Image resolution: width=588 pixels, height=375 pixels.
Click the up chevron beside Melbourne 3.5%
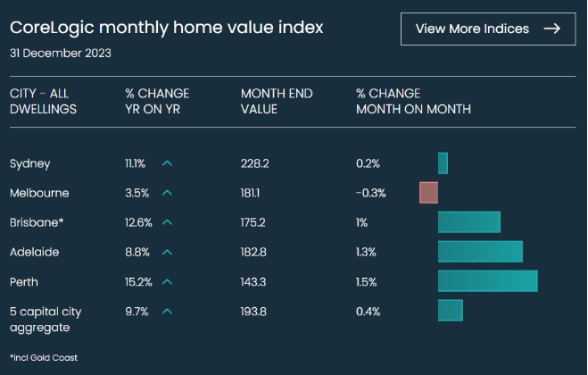167,193
